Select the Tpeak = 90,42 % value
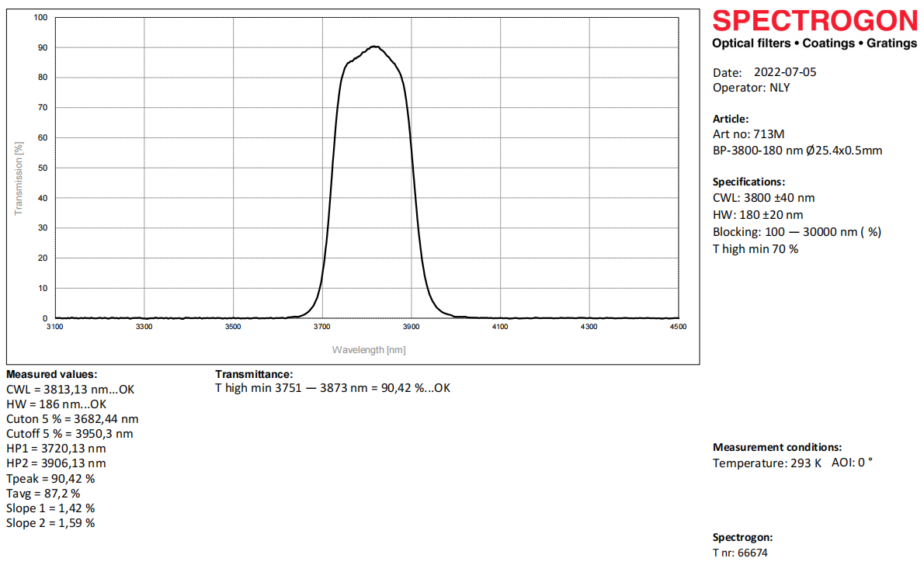This screenshot has width=924, height=565. [50, 478]
